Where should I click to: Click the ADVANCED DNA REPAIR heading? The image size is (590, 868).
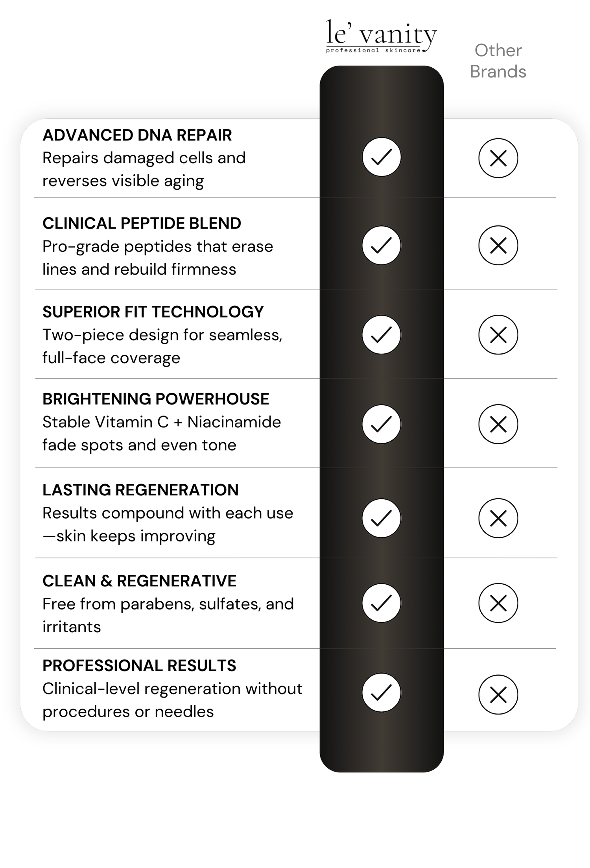click(137, 135)
